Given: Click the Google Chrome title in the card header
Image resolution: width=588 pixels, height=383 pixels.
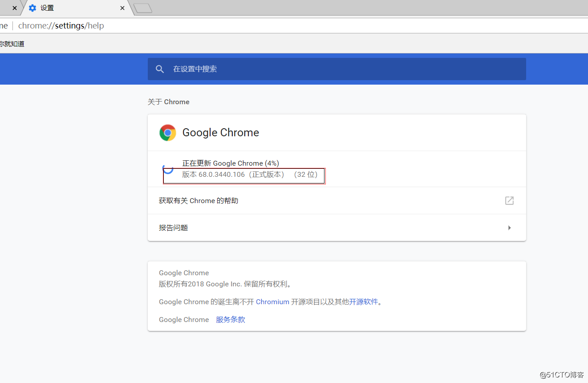Looking at the screenshot, I should click(x=221, y=133).
